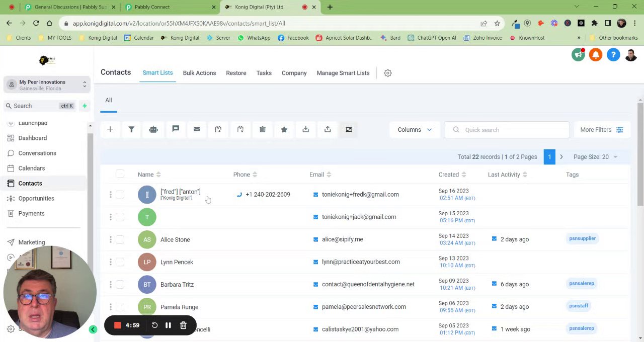Click the export download toolbar icon
The image size is (644, 342).
(x=305, y=130)
